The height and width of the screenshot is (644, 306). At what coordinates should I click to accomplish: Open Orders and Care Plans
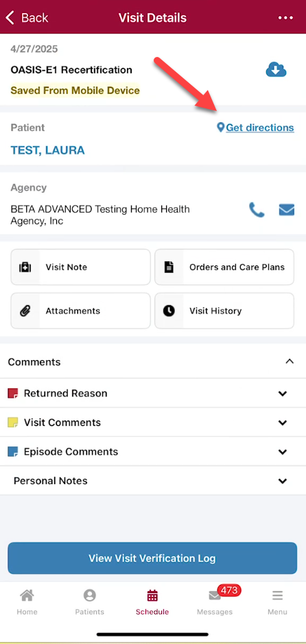click(224, 267)
